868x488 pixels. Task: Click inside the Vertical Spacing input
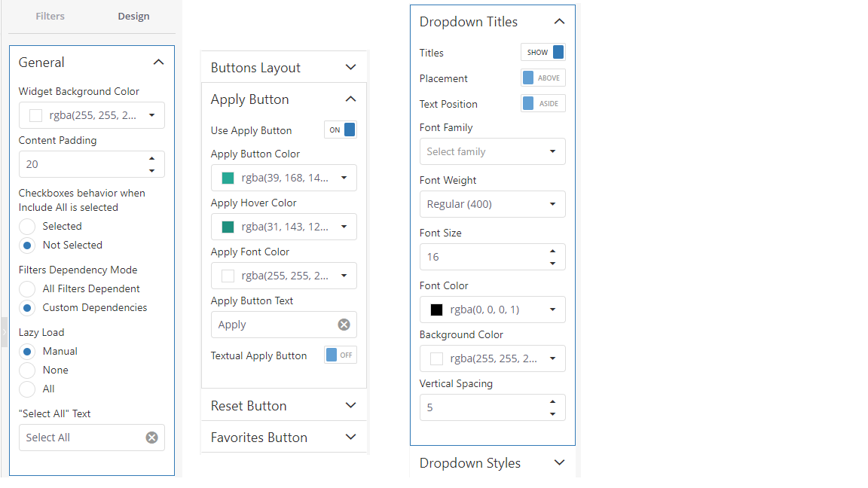(482, 407)
